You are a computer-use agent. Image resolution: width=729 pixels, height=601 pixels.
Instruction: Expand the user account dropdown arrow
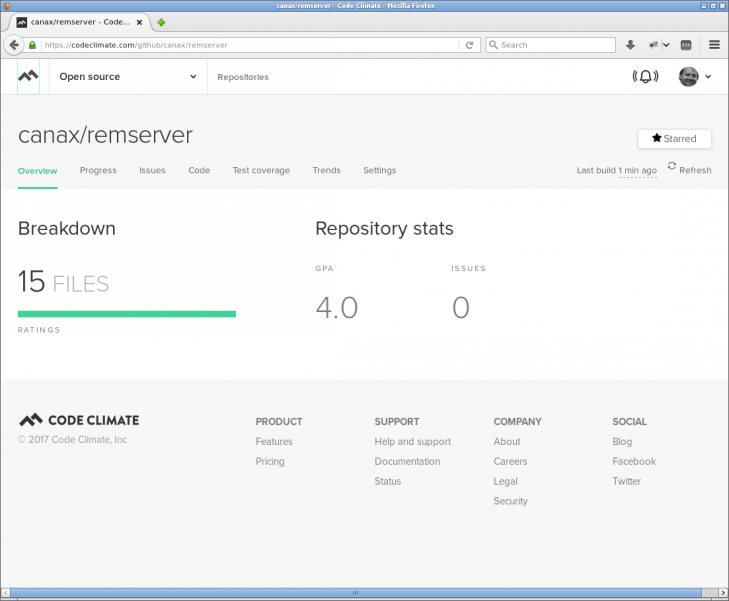tap(708, 77)
